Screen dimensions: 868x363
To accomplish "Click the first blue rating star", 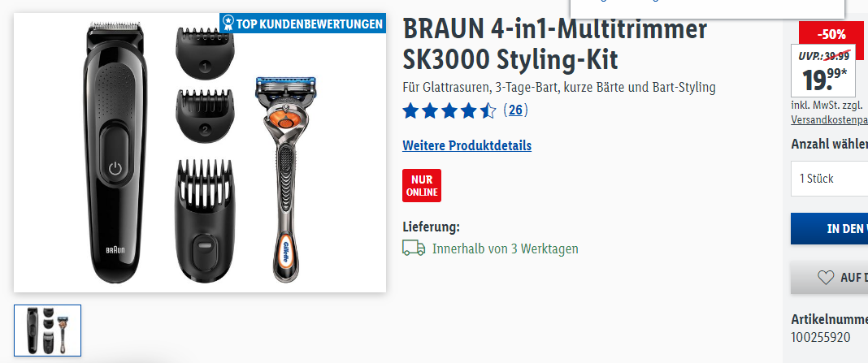I will tap(410, 110).
